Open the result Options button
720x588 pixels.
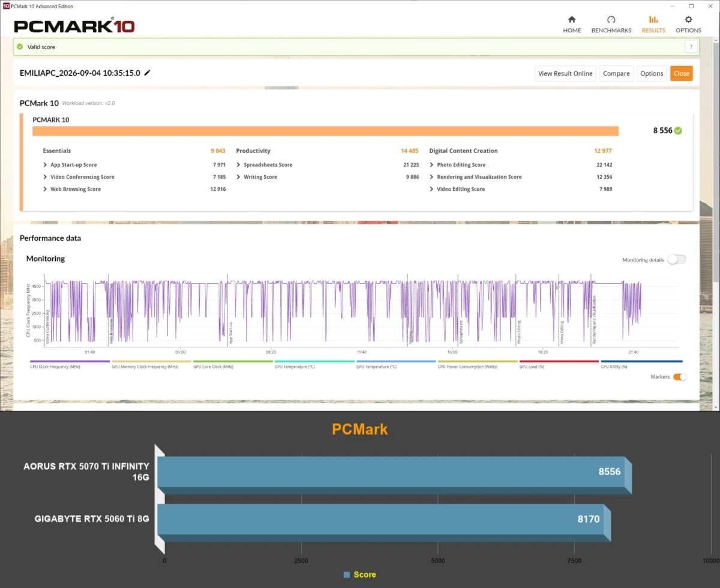[x=652, y=73]
